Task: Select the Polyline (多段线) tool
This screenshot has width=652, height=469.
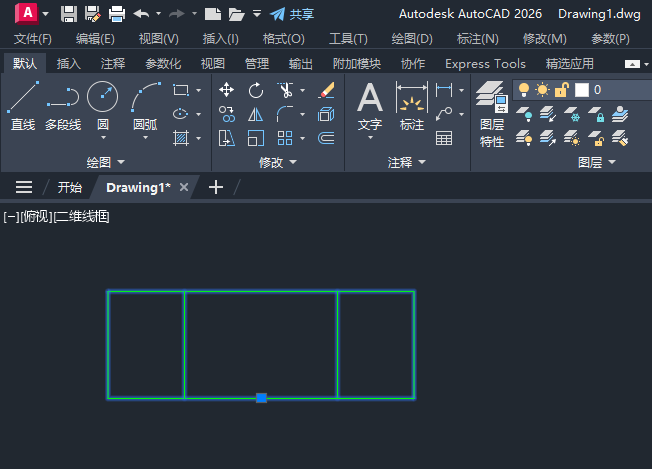Action: click(63, 106)
